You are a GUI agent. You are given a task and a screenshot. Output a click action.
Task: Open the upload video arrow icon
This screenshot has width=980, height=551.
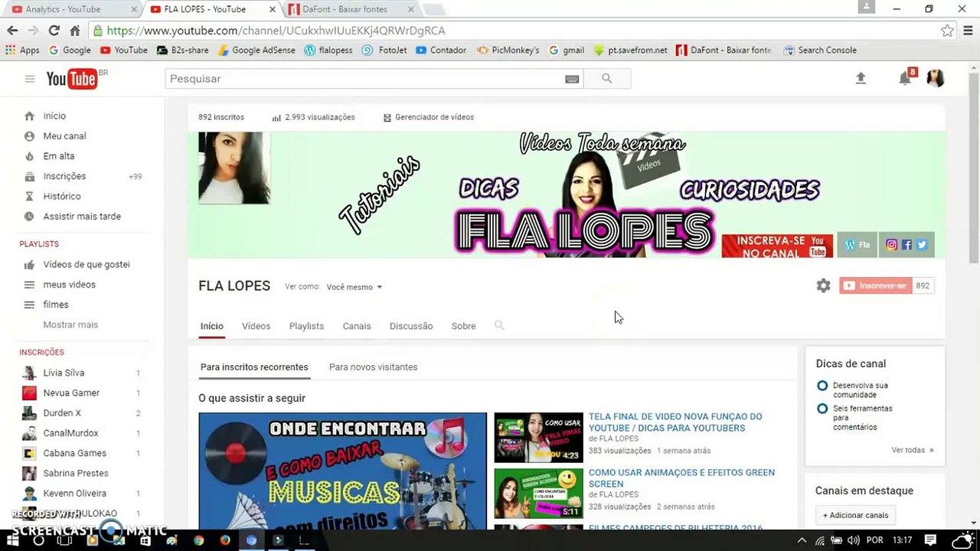pyautogui.click(x=861, y=78)
